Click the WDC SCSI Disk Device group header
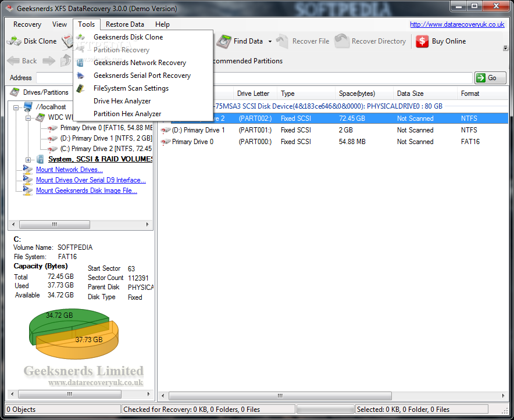This screenshot has height=420, width=514. [328, 106]
